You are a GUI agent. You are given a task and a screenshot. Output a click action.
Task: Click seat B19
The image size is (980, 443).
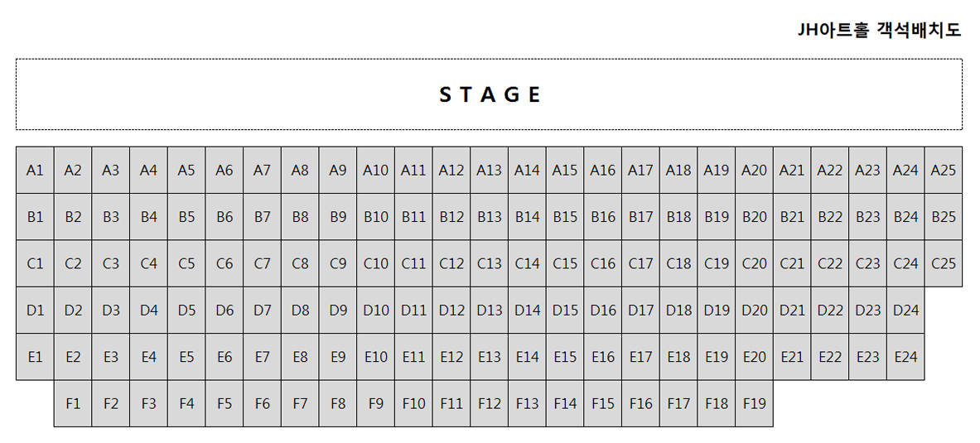(717, 217)
